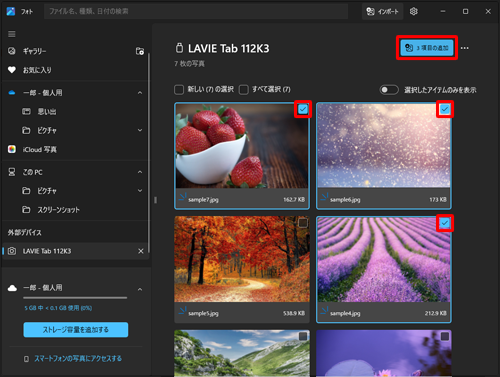
Task: Click the sidebar pane splitter handle
Action: tap(155, 200)
